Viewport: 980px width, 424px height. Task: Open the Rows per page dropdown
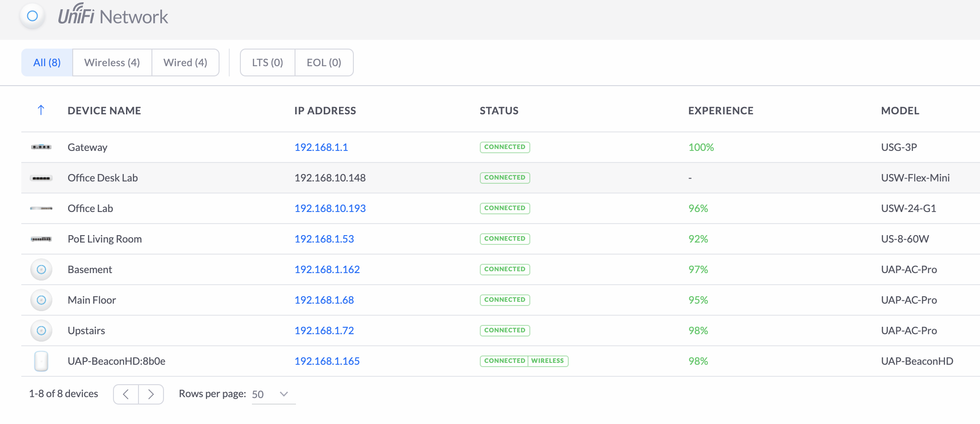(273, 394)
